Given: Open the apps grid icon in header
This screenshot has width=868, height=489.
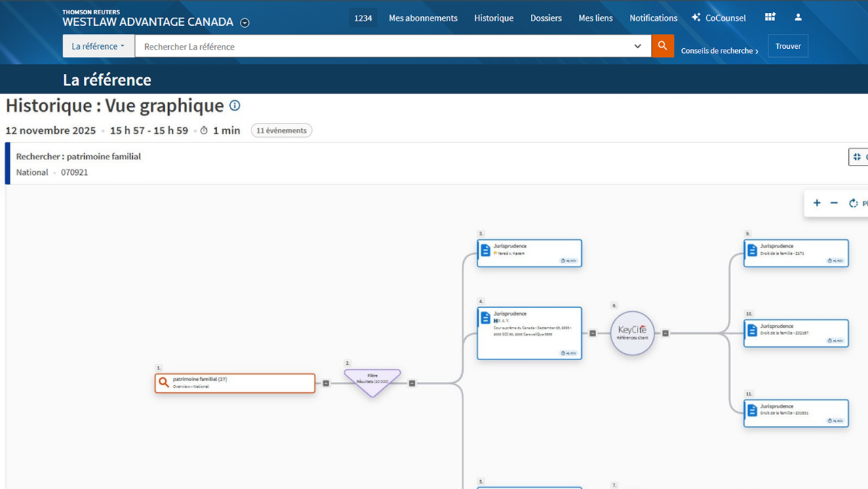Looking at the screenshot, I should (770, 18).
